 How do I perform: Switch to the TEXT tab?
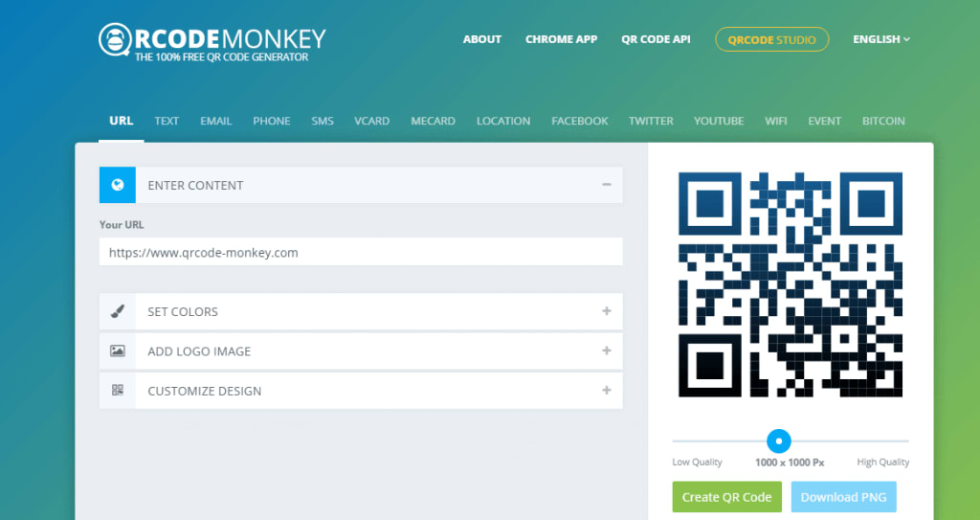tap(167, 121)
